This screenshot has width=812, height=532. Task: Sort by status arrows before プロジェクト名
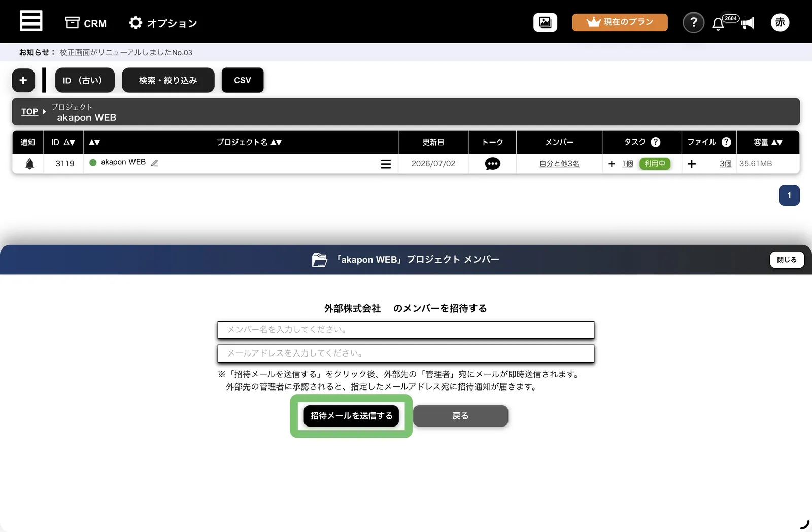(94, 143)
